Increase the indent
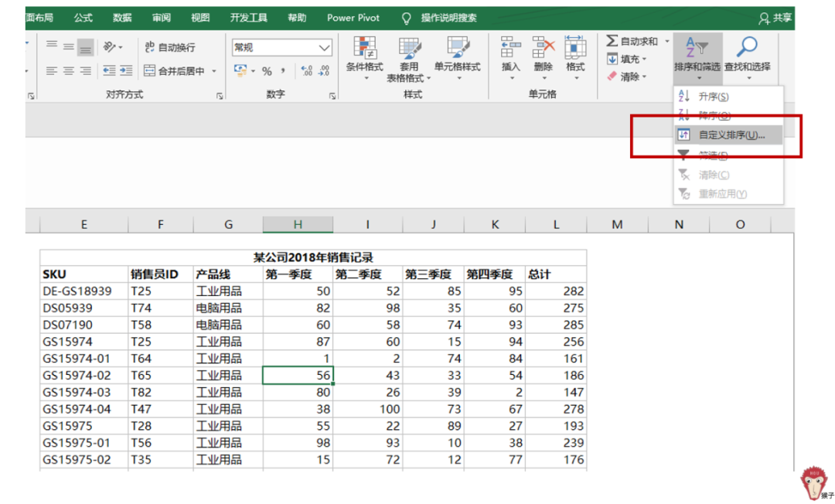 coord(126,70)
